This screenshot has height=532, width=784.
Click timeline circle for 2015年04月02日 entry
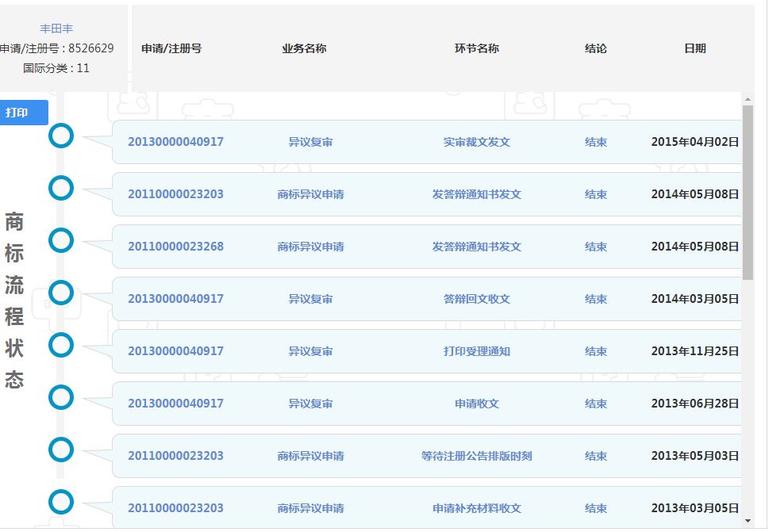click(61, 136)
